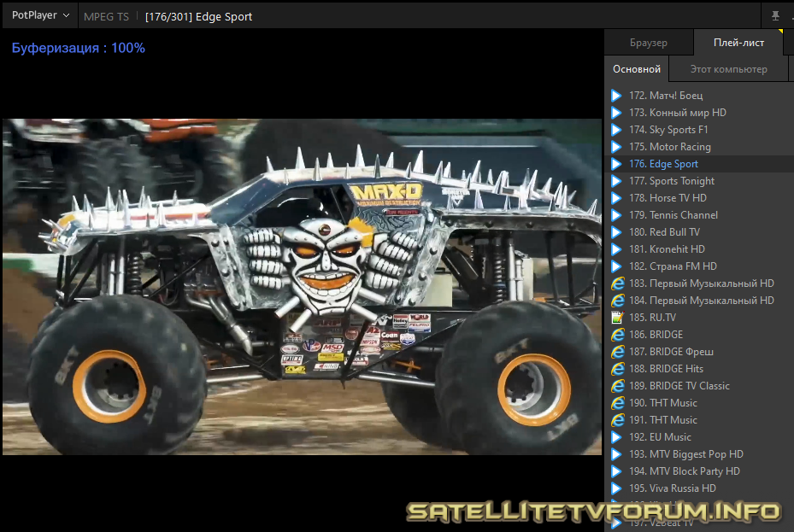The image size is (794, 532).
Task: Select the Основной playlist tab
Action: click(x=637, y=69)
